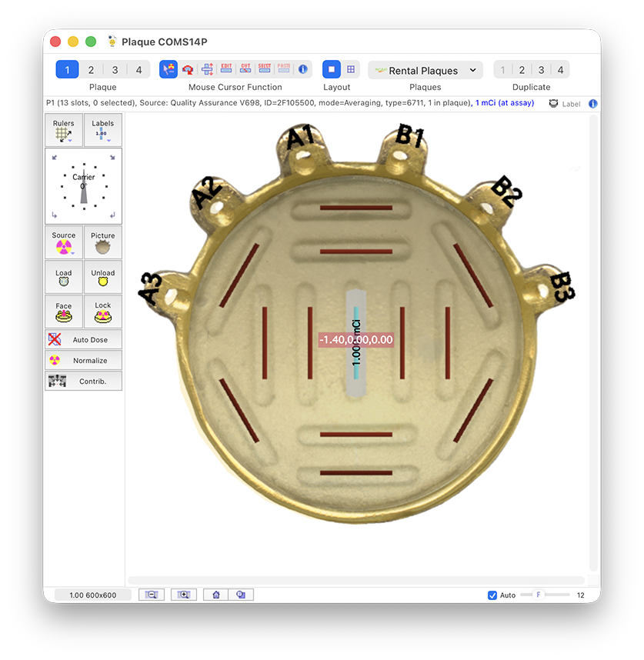Expand the Source type menu
This screenshot has width=644, height=660.
[64, 241]
